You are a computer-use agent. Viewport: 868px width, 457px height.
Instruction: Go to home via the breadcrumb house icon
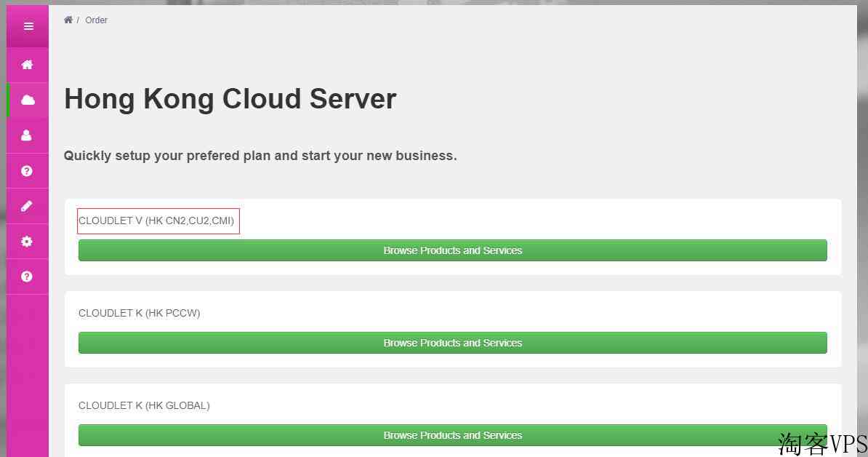coord(68,20)
